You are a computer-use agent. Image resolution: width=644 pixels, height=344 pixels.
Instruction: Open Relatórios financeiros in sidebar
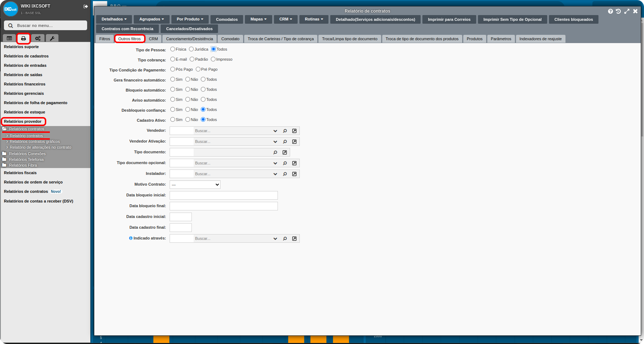click(x=25, y=84)
